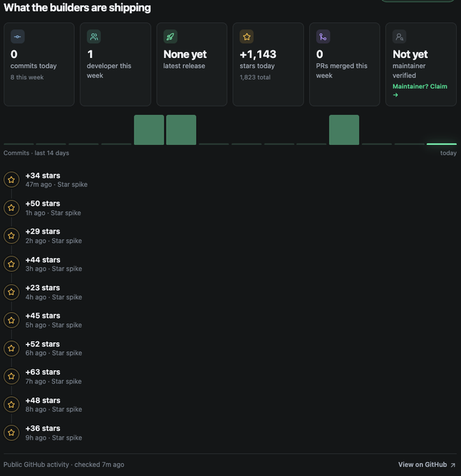Click the '1,823 total' text
This screenshot has width=461, height=476.
(255, 78)
